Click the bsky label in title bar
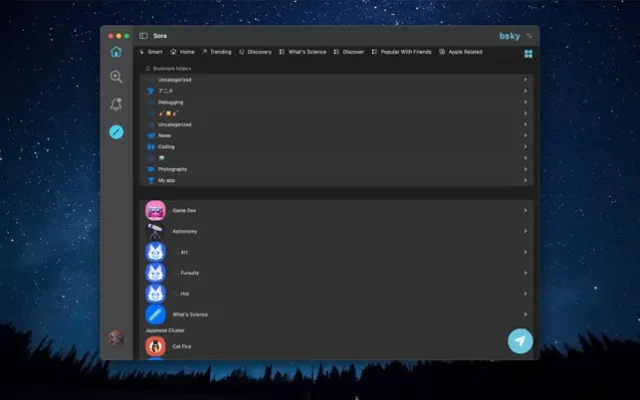The width and height of the screenshot is (640, 400). tap(509, 36)
